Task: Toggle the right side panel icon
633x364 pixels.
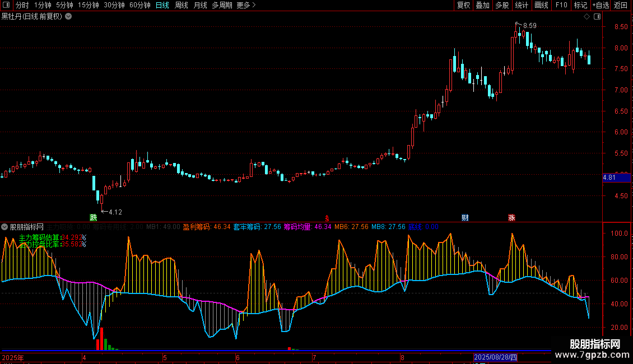Action: tap(596, 16)
